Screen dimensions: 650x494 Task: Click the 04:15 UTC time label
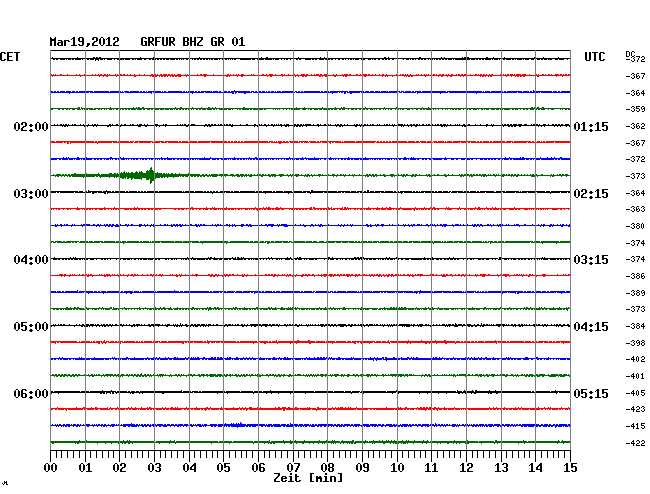coord(591,327)
